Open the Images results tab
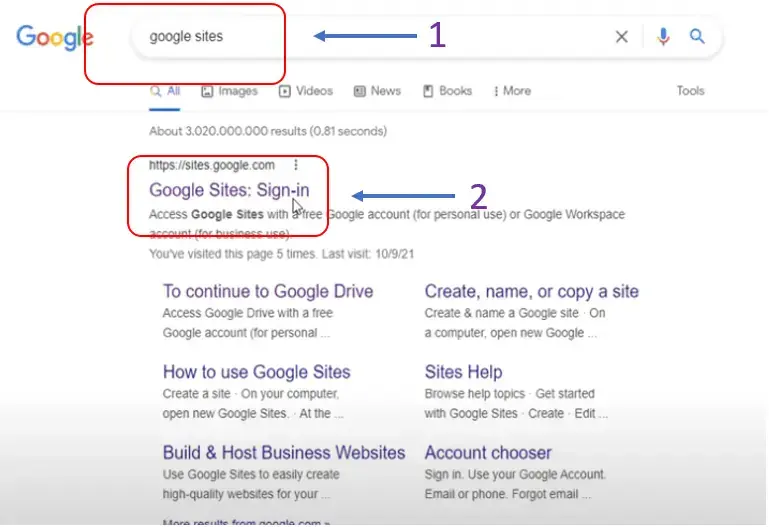 coord(230,91)
